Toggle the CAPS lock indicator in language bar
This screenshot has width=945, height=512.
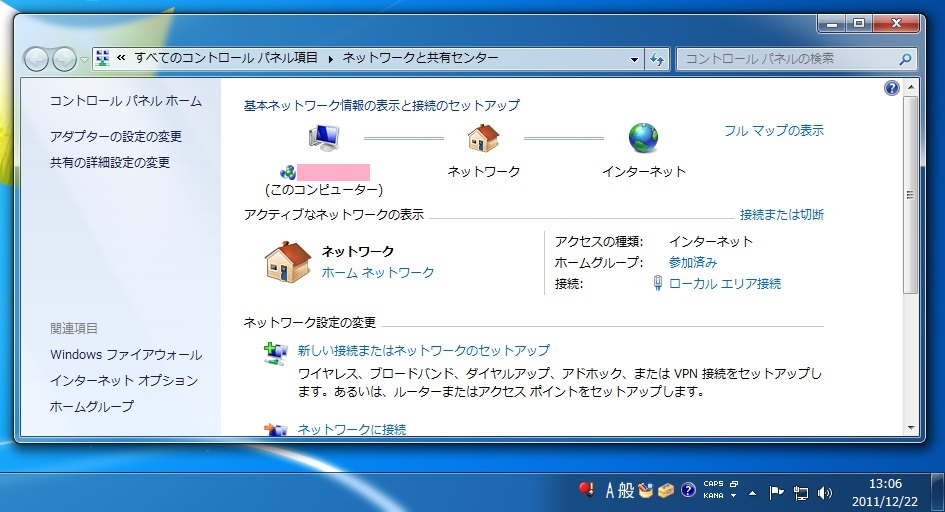(x=713, y=484)
